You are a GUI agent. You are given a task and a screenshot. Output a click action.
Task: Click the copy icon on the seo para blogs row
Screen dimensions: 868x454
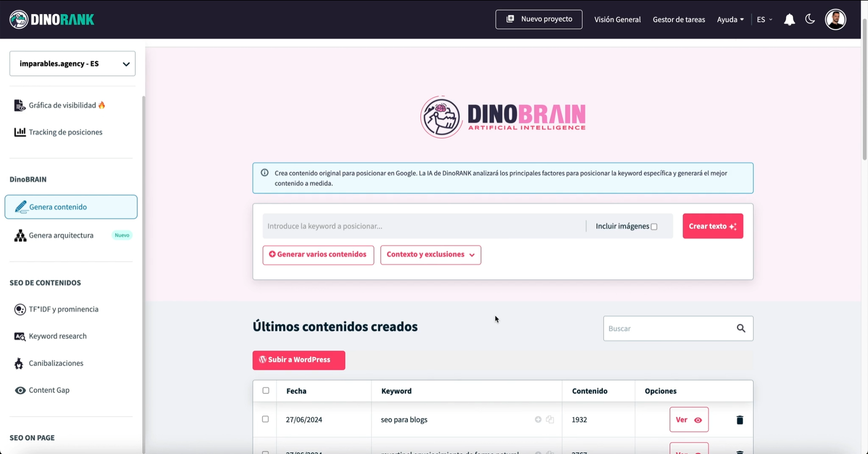tap(550, 420)
